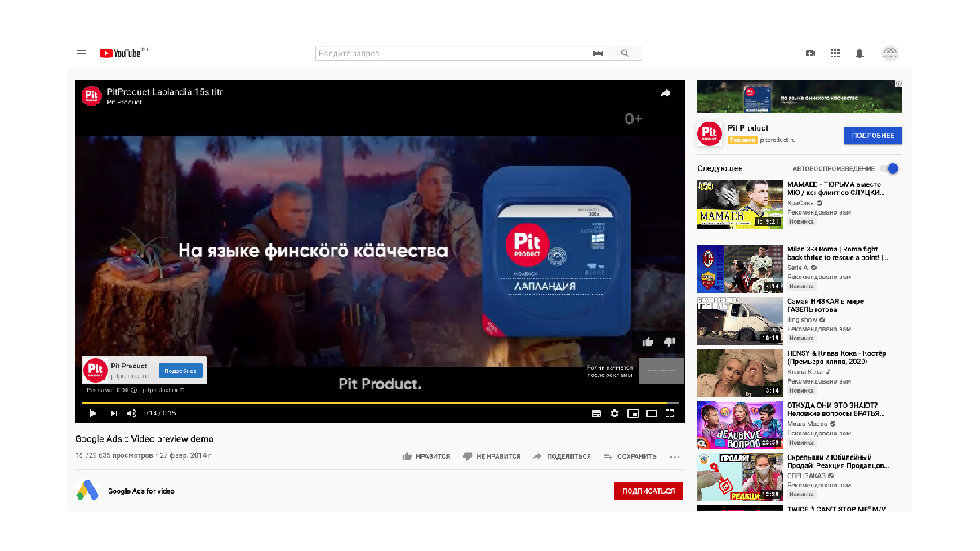Click the red ПОДПИСАТЬСЯ button
The width and height of the screenshot is (980, 551).
[648, 491]
